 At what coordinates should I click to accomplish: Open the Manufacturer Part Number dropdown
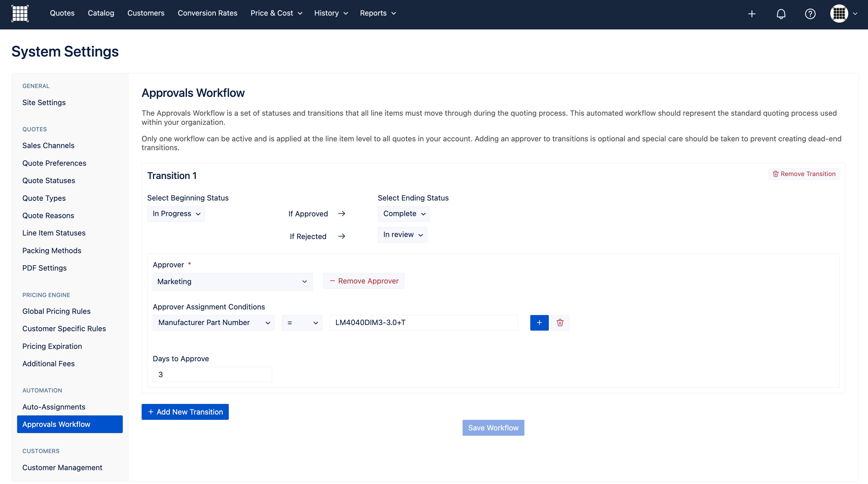(214, 323)
